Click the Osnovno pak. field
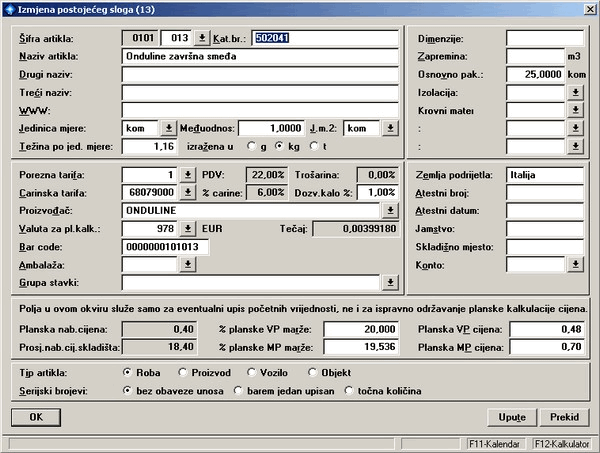 click(x=535, y=74)
